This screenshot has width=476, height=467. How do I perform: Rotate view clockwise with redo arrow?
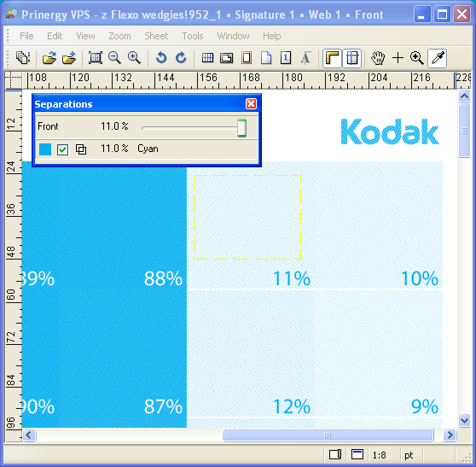click(x=181, y=58)
